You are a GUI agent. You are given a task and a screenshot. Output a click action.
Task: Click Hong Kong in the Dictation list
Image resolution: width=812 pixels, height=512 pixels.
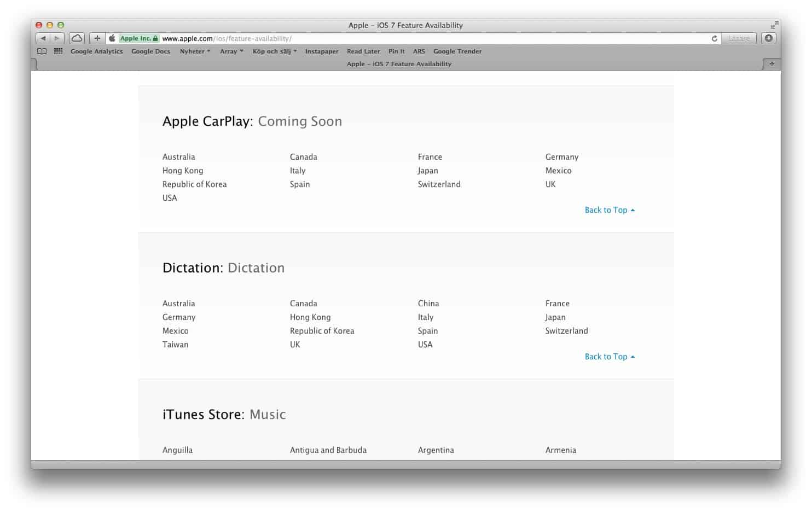click(x=310, y=317)
